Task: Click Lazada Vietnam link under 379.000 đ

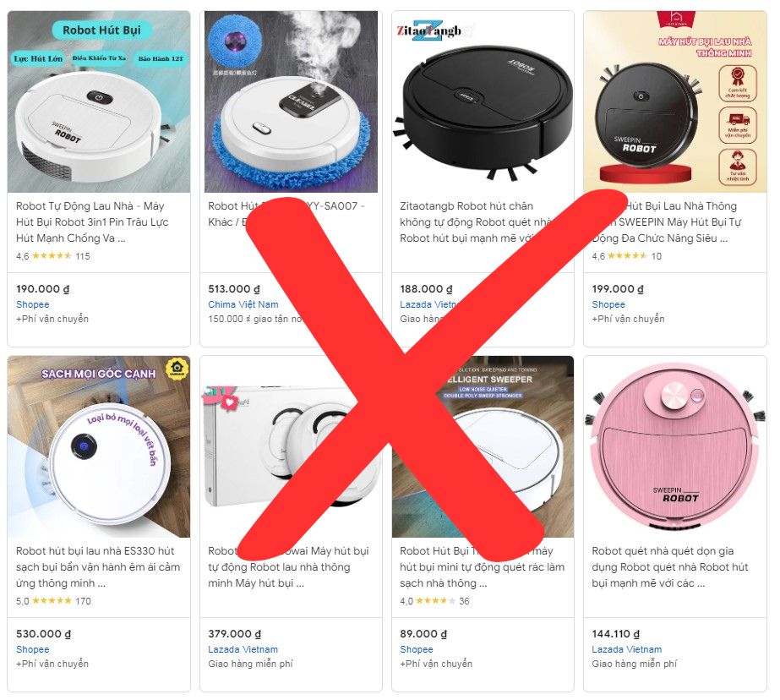Action: click(x=243, y=649)
